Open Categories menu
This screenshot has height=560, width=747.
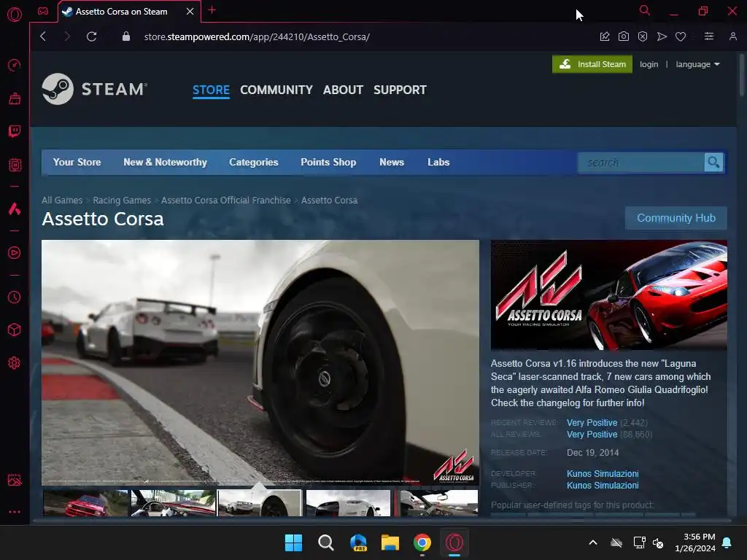[x=253, y=163]
